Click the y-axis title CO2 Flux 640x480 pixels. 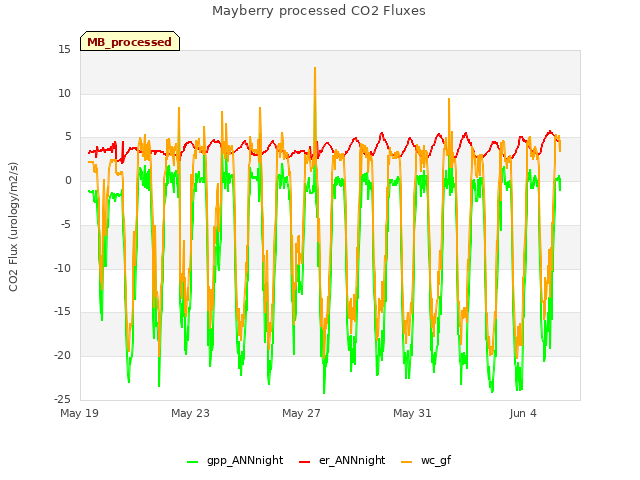[x=13, y=227]
